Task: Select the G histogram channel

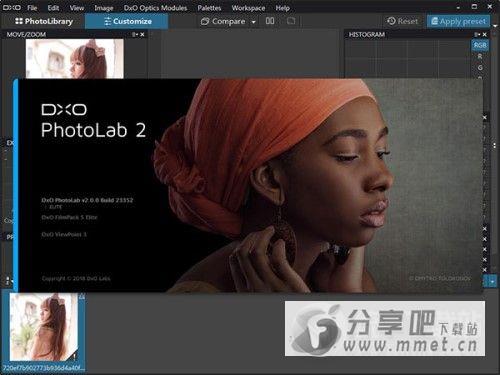Action: [x=480, y=68]
